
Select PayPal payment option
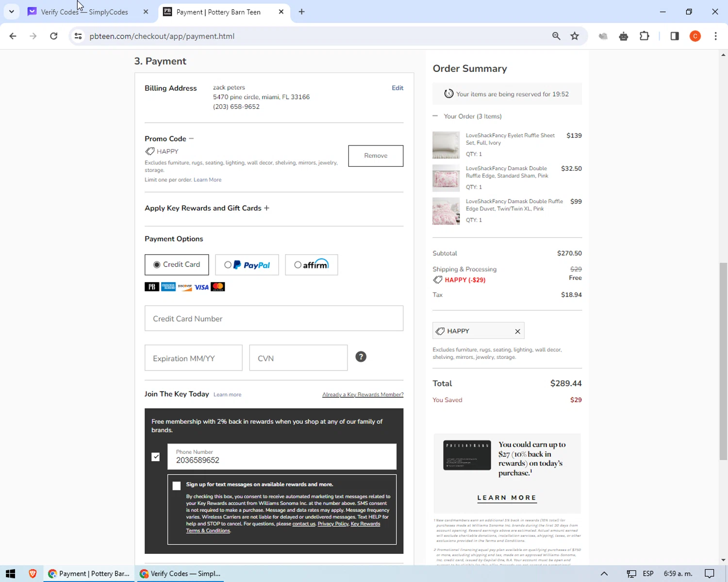tap(247, 265)
